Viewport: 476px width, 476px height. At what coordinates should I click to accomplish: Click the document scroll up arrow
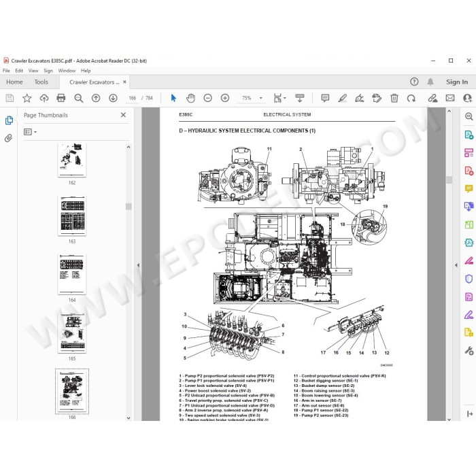click(449, 111)
